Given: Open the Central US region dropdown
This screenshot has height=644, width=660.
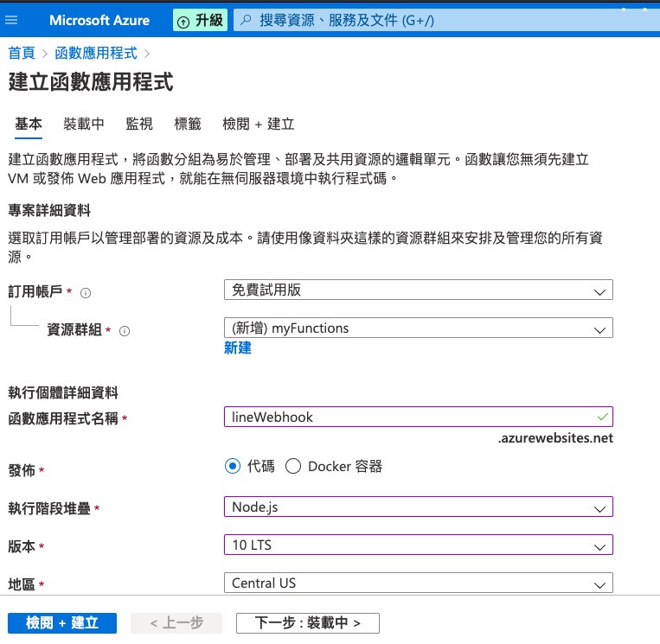Looking at the screenshot, I should tap(419, 583).
